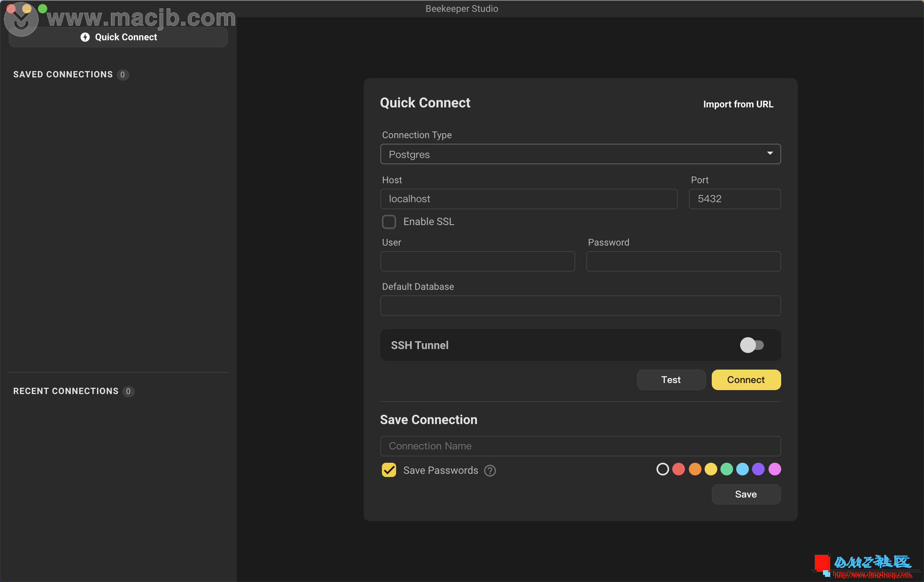The height and width of the screenshot is (582, 924).
Task: Select the purple color swatch
Action: [758, 469]
